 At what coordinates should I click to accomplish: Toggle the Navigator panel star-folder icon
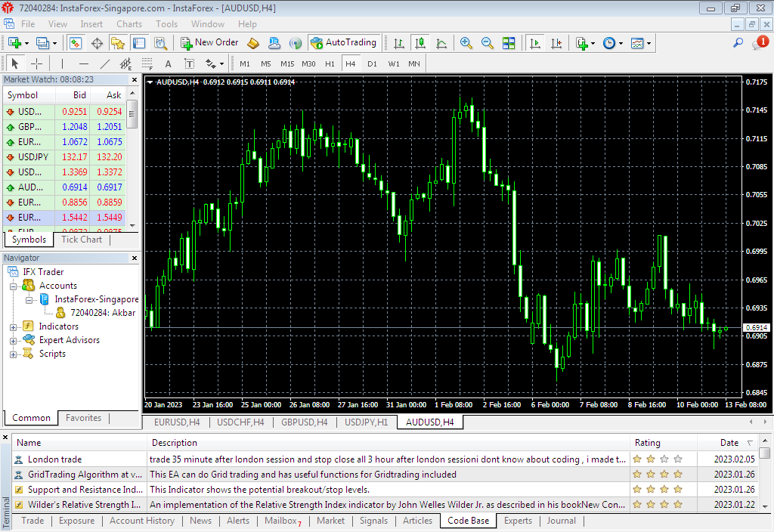tap(118, 43)
